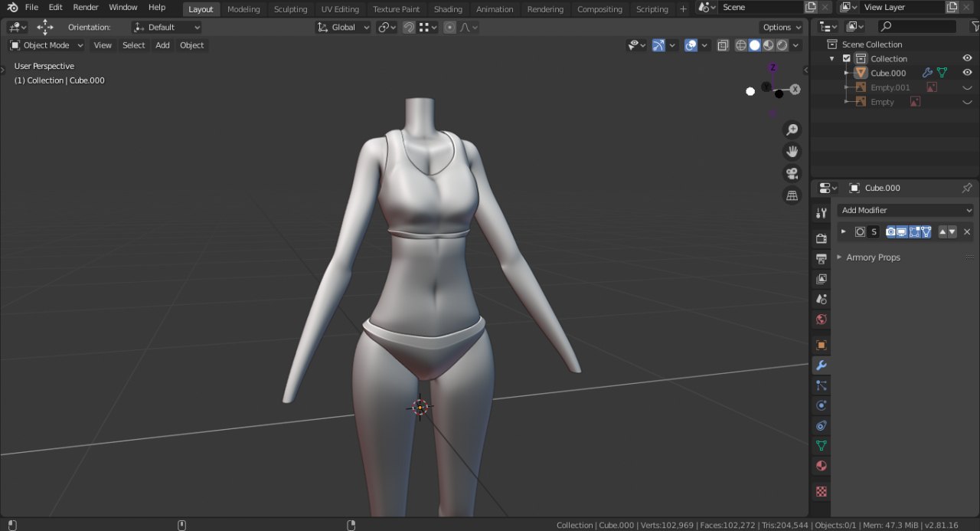Toggle proportional editing icon
The width and height of the screenshot is (980, 531).
[449, 27]
